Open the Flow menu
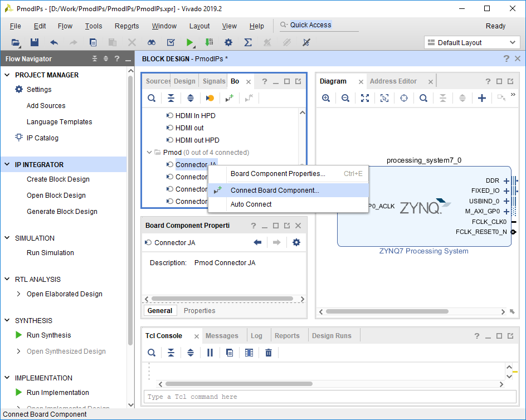526x420 pixels. [x=65, y=26]
